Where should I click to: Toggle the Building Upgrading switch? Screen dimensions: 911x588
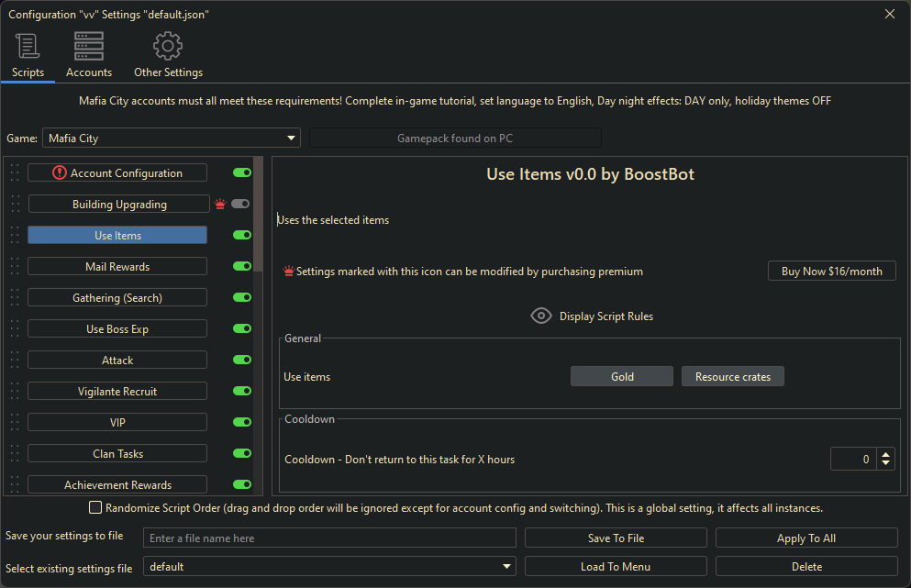240,204
